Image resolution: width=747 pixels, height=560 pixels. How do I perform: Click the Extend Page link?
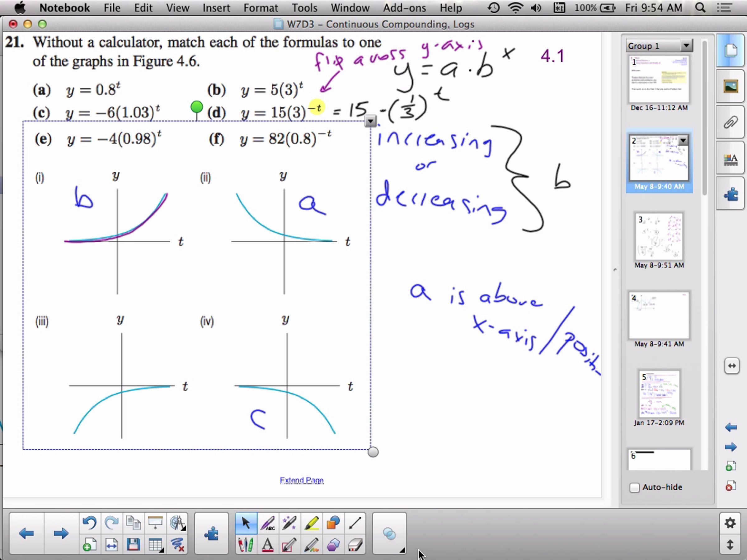(302, 480)
